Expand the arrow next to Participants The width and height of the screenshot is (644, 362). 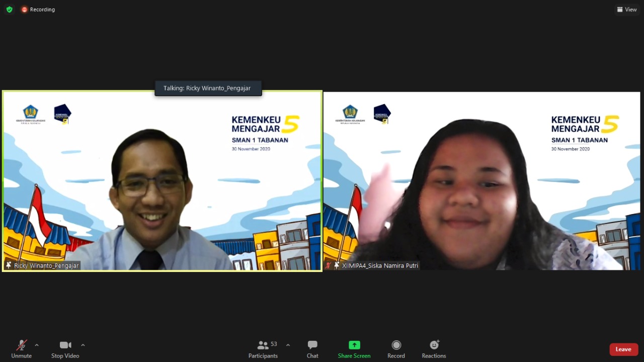(x=288, y=345)
